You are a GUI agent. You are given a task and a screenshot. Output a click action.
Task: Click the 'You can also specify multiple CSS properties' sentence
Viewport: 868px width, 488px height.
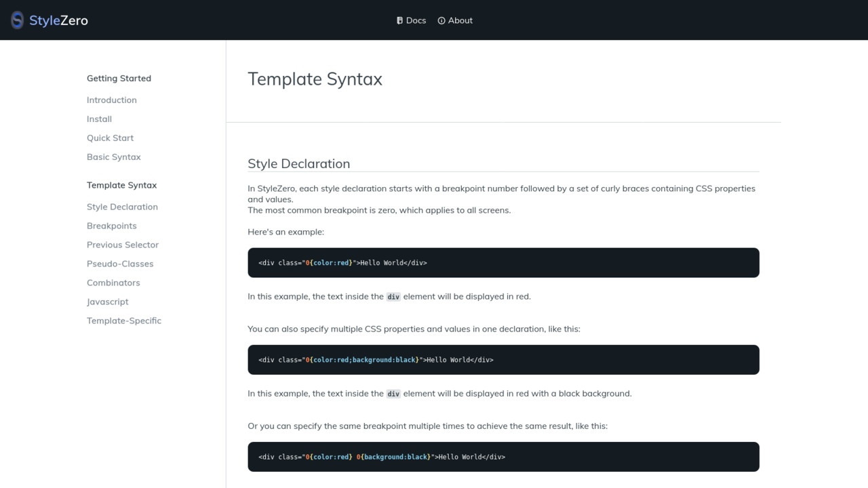tap(414, 329)
